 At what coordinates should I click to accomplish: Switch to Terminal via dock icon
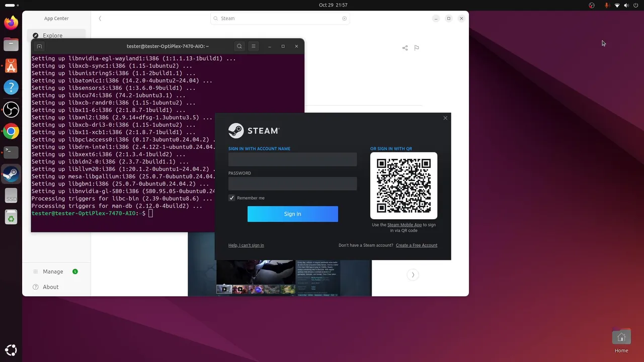coord(11,152)
